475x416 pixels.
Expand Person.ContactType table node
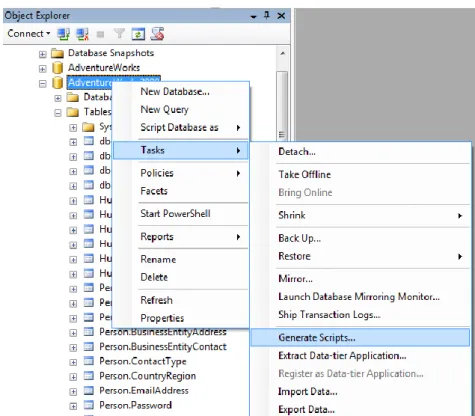click(73, 362)
